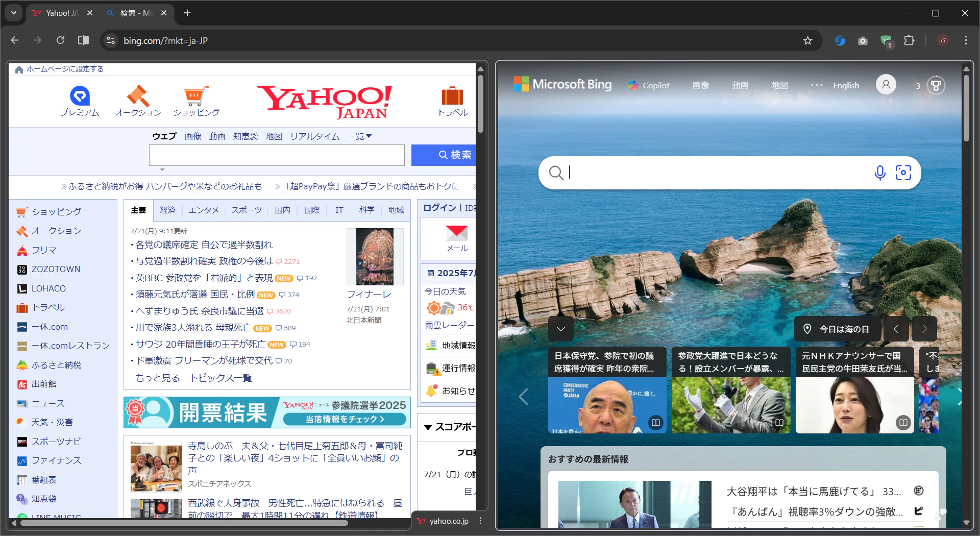Click the Bing account avatar icon
980x536 pixels.
pos(886,84)
